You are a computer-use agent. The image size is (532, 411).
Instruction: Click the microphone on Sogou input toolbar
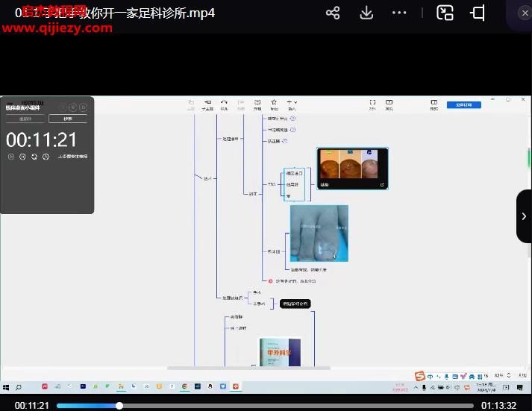click(x=446, y=377)
